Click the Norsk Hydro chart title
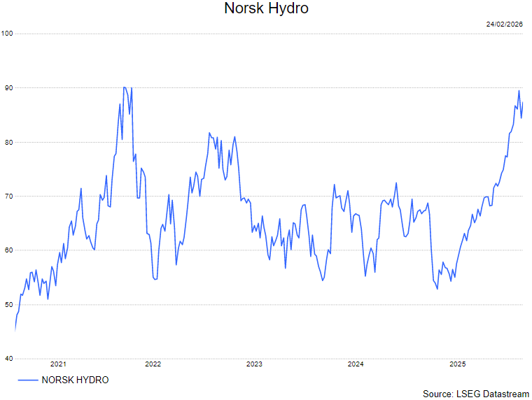 (266, 9)
